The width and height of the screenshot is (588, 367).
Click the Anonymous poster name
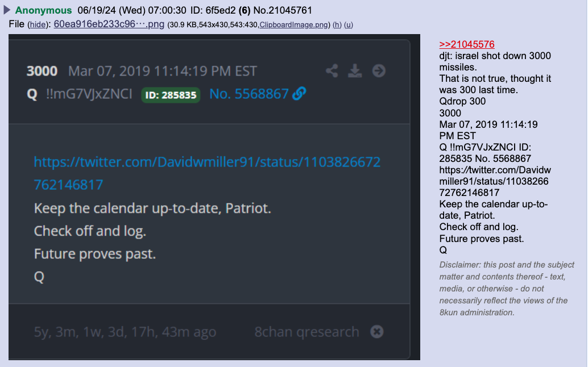(x=43, y=10)
